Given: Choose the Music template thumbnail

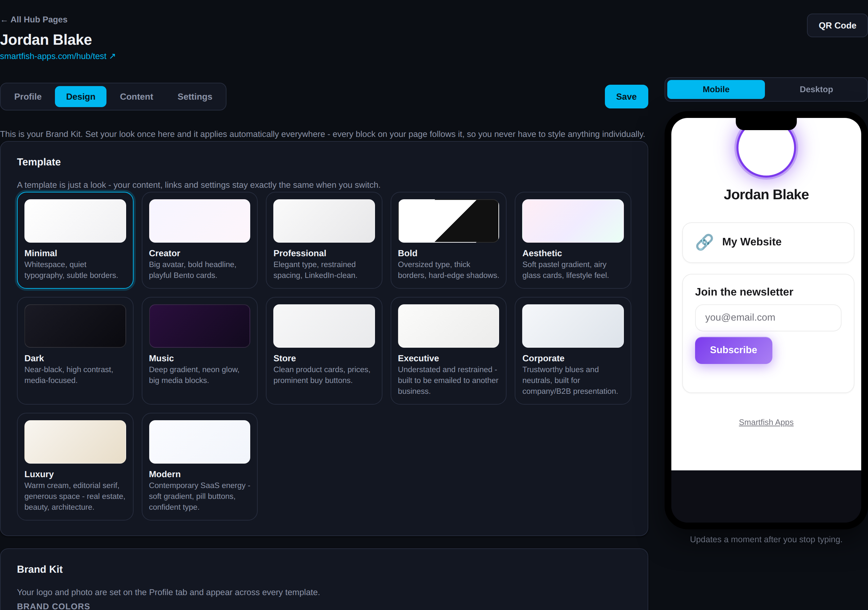Looking at the screenshot, I should coord(200,326).
